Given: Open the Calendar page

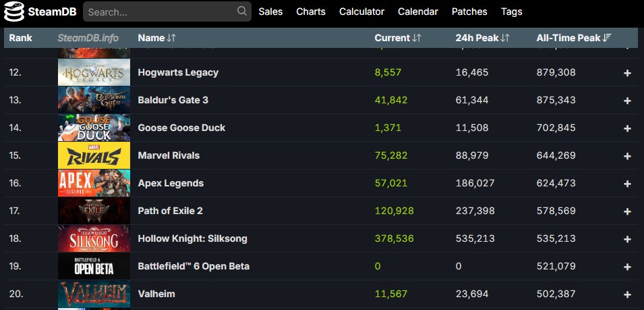Looking at the screenshot, I should pyautogui.click(x=418, y=11).
